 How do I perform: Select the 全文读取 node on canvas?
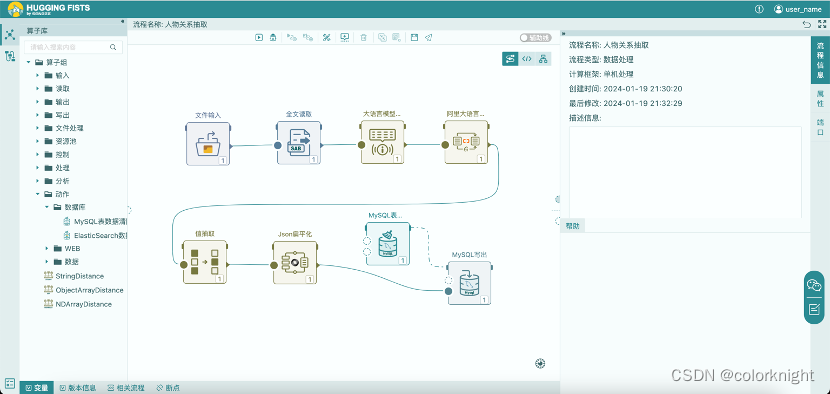299,143
